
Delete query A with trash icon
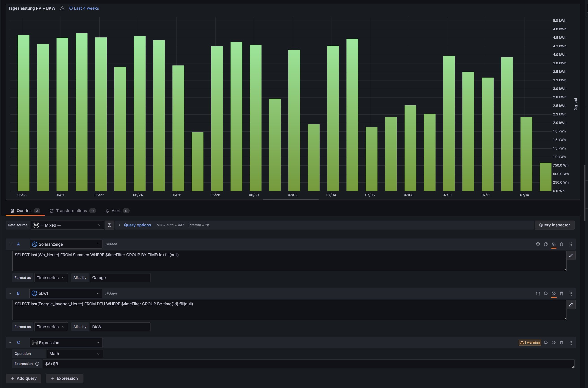click(x=562, y=244)
